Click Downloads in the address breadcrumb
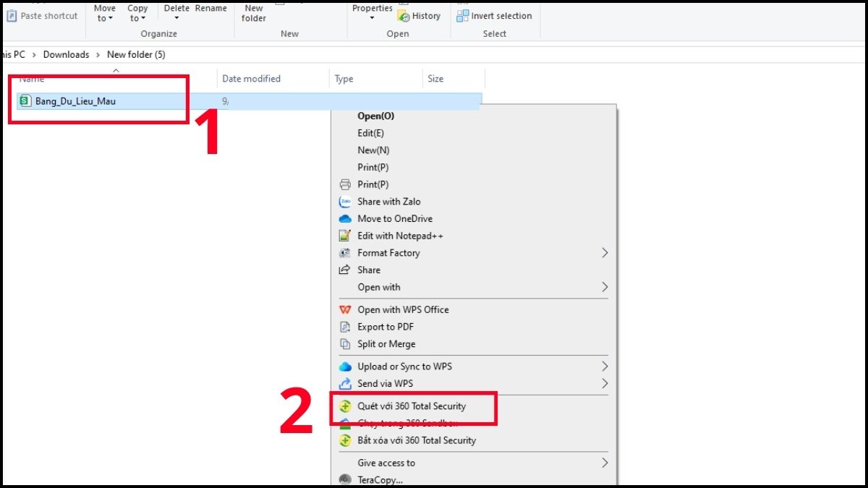Screen dimensions: 868x488 [x=66, y=54]
